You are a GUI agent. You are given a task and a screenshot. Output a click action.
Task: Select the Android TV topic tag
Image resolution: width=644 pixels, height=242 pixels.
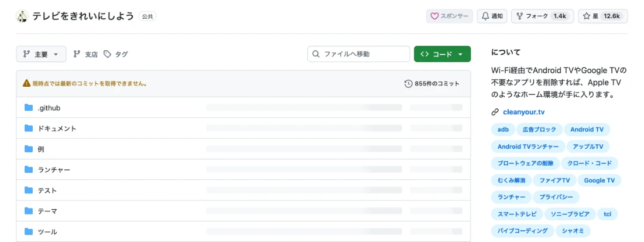click(587, 129)
